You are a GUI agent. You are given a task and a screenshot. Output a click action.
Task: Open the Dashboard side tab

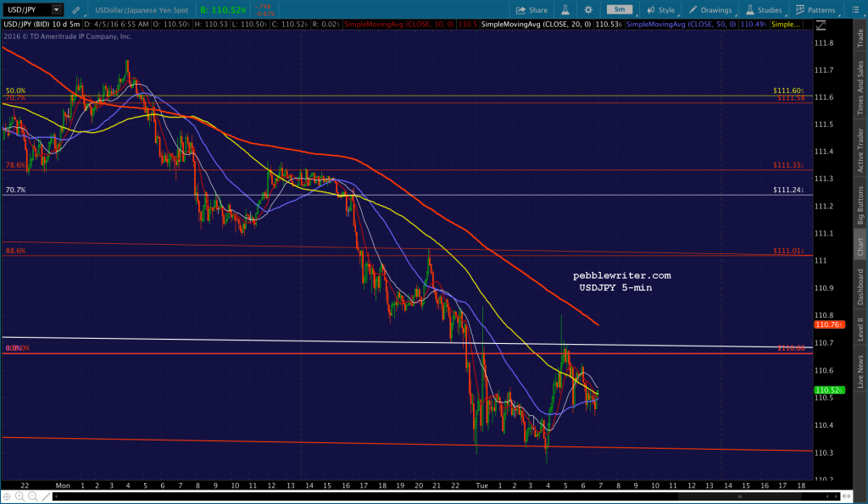[860, 286]
